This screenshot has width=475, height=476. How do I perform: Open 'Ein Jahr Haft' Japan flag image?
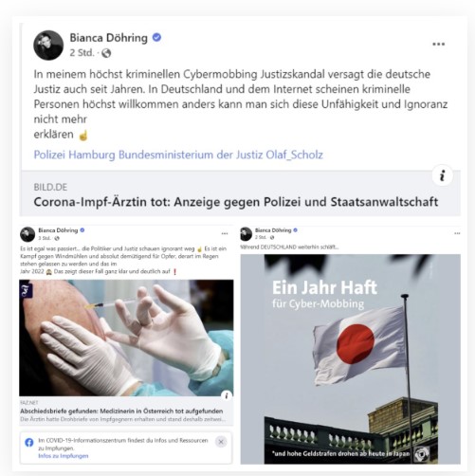[x=350, y=359]
